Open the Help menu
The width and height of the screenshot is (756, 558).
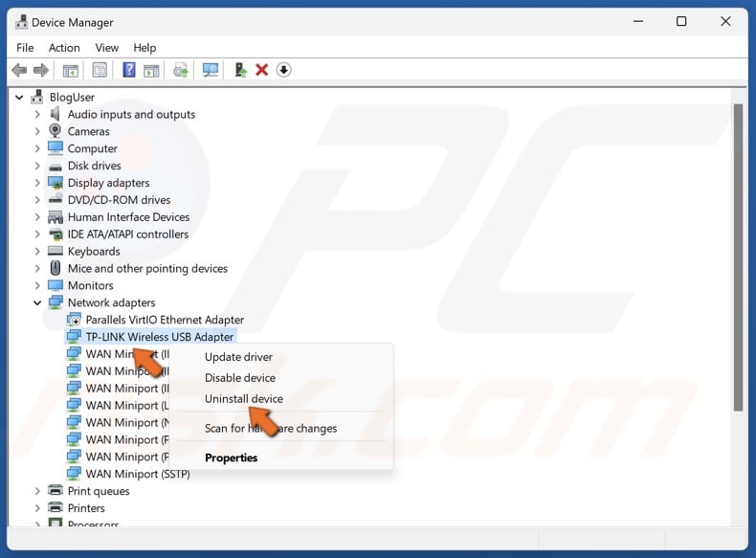pos(145,48)
